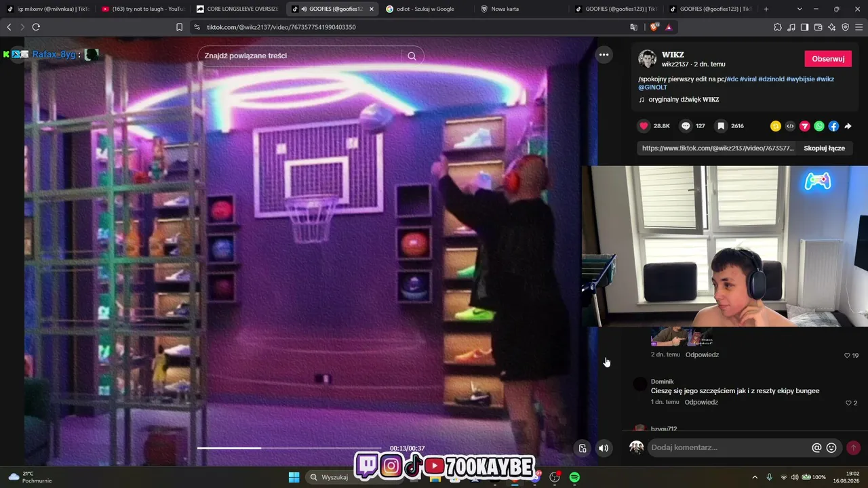This screenshot has width=868, height=488.
Task: Open comments via the speech bubble icon
Action: (686, 126)
